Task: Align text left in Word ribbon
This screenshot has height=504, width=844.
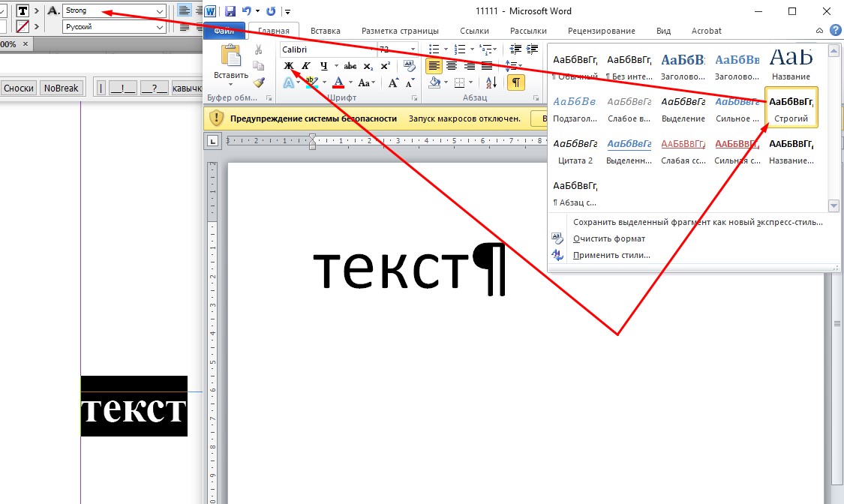Action: pos(434,66)
